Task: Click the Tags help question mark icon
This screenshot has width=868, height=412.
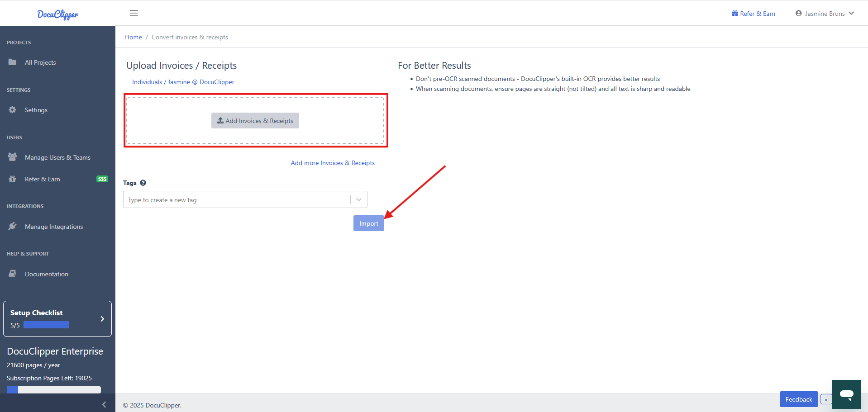Action: pyautogui.click(x=143, y=183)
